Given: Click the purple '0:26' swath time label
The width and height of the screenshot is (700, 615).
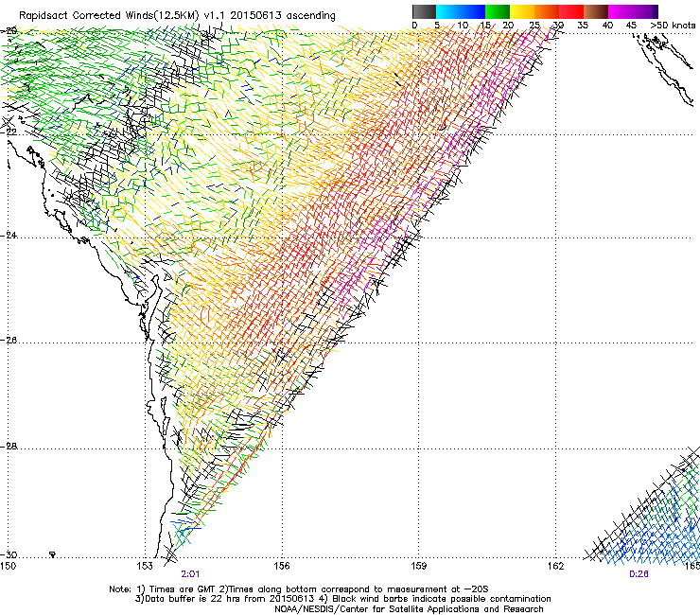Looking at the screenshot, I should click(639, 574).
